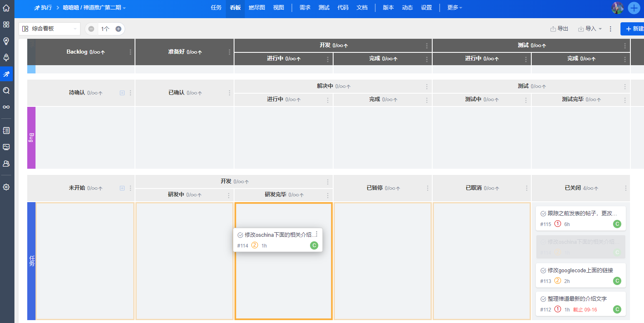Click the blue 任务 lane label
The image size is (644, 323).
pos(31,261)
